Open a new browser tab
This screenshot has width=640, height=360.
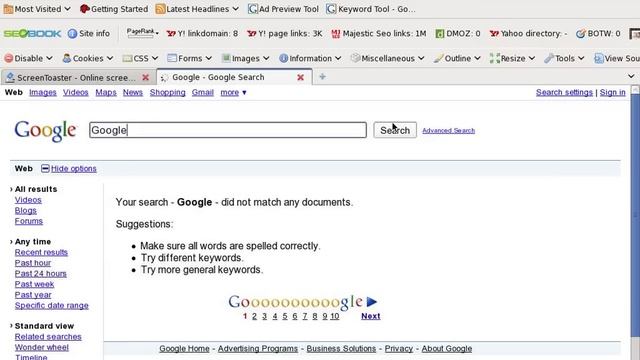[x=322, y=77]
